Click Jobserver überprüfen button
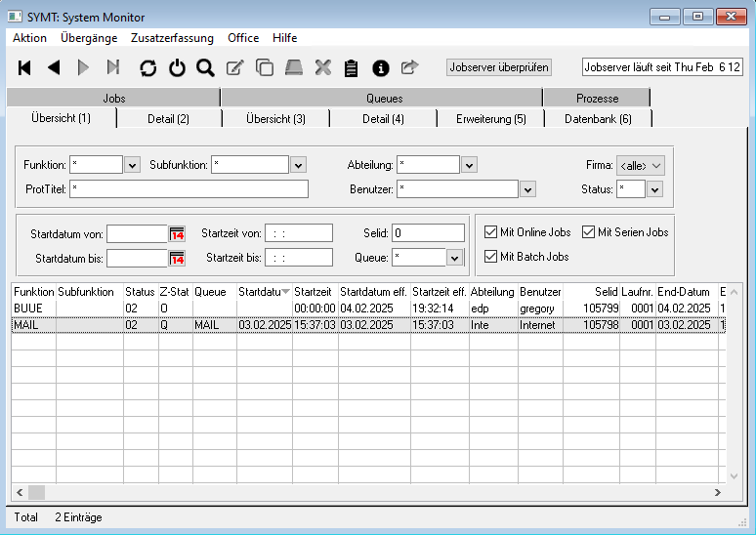This screenshot has width=756, height=535. point(499,67)
